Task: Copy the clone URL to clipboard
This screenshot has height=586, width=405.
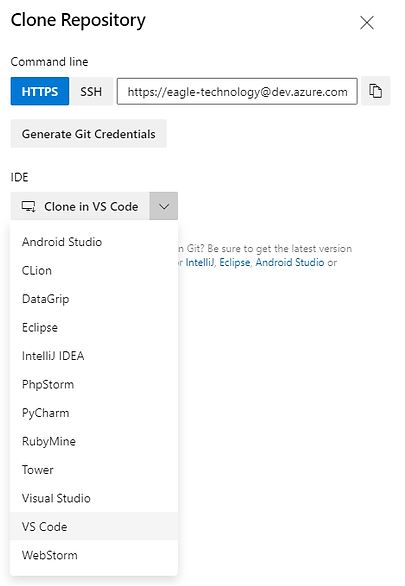Action: (375, 91)
